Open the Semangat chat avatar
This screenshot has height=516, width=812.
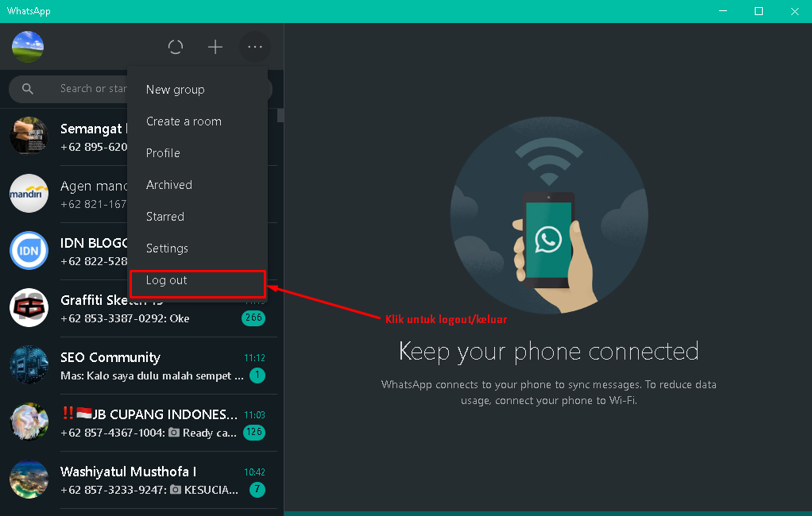pos(29,136)
